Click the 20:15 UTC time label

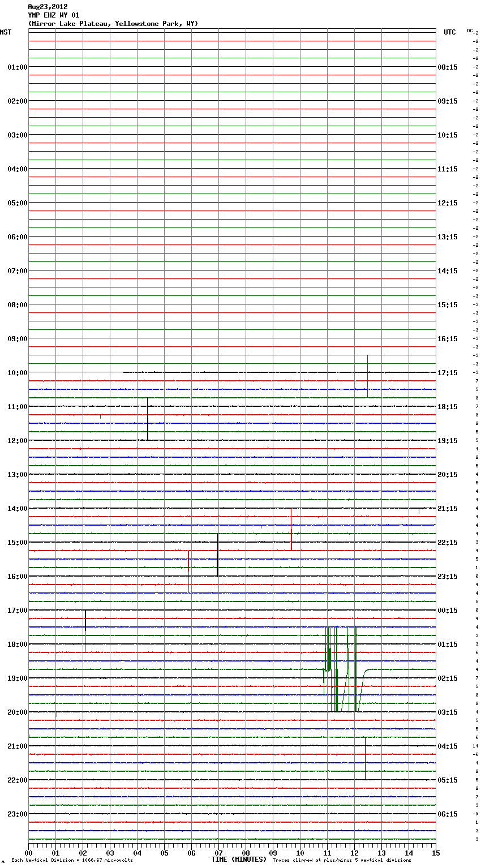coord(448,475)
